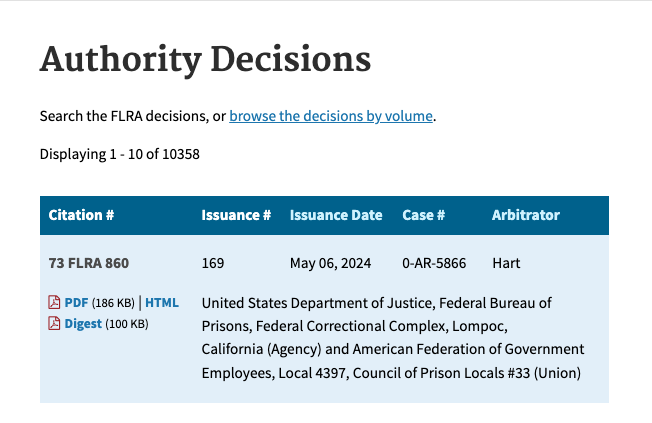This screenshot has height=423, width=652.
Task: Click the Issuance Date column header
Action: tap(336, 215)
